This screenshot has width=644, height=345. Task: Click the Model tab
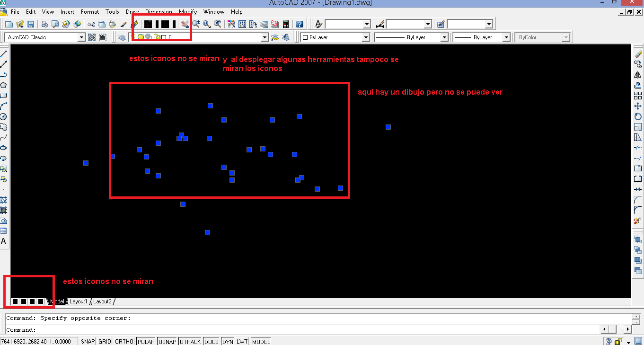tap(57, 301)
